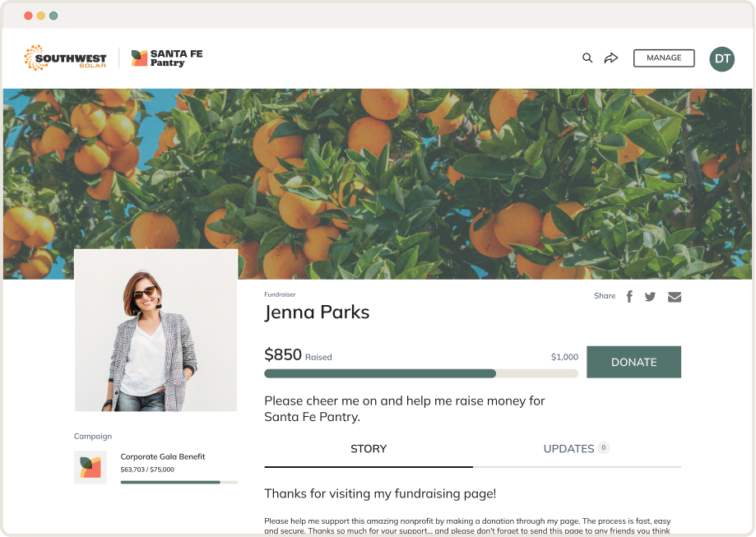Screen dimensions: 756x537
Task: Click the Jenna Parks fundraiser name
Action: coord(317,312)
